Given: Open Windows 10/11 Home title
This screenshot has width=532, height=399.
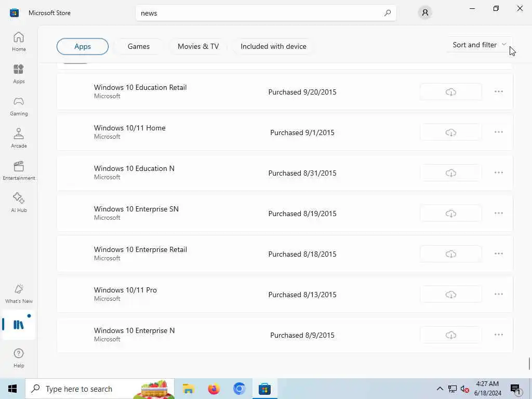Looking at the screenshot, I should [129, 128].
